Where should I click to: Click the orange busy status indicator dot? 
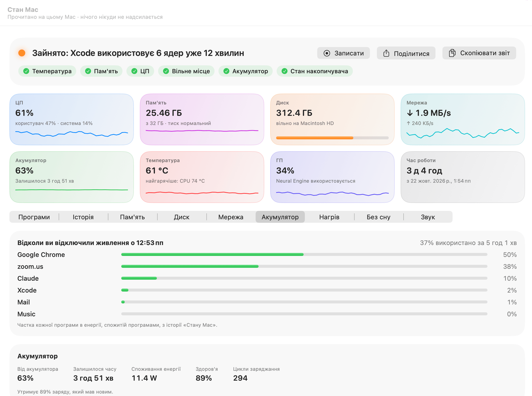(x=22, y=53)
